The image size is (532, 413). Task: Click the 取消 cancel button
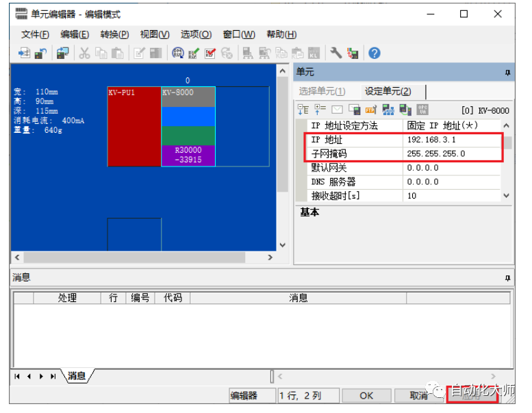coord(418,395)
